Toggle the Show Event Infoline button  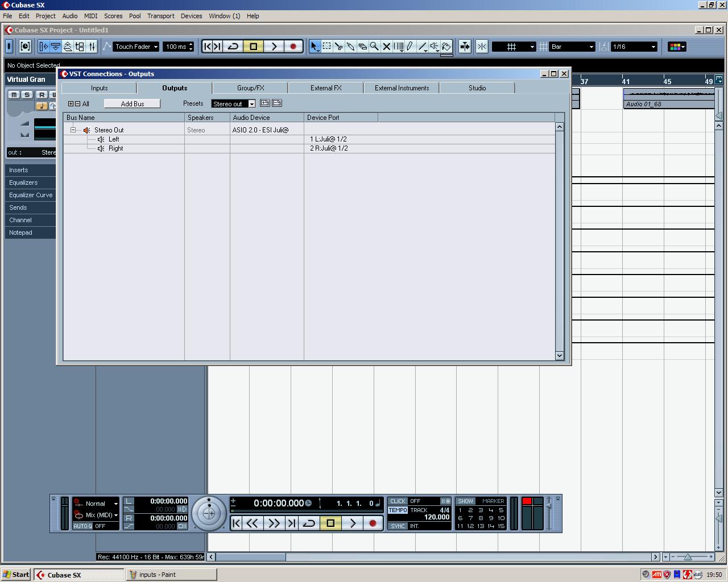55,47
